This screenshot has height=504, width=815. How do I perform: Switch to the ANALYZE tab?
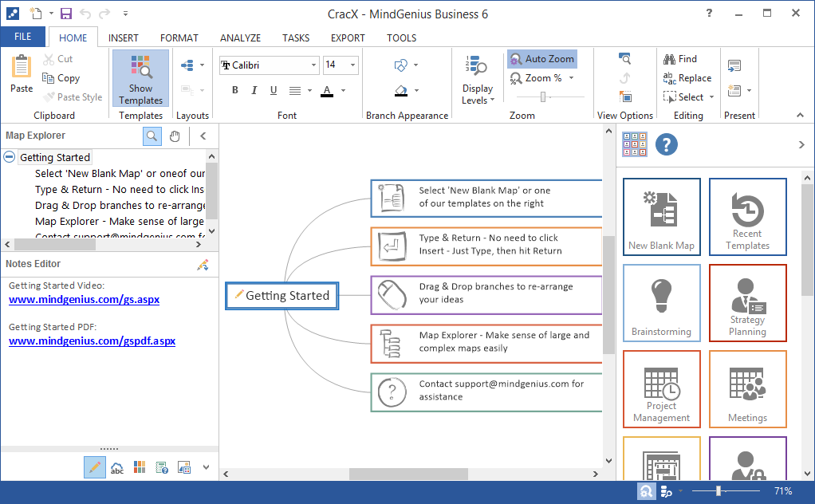point(240,38)
